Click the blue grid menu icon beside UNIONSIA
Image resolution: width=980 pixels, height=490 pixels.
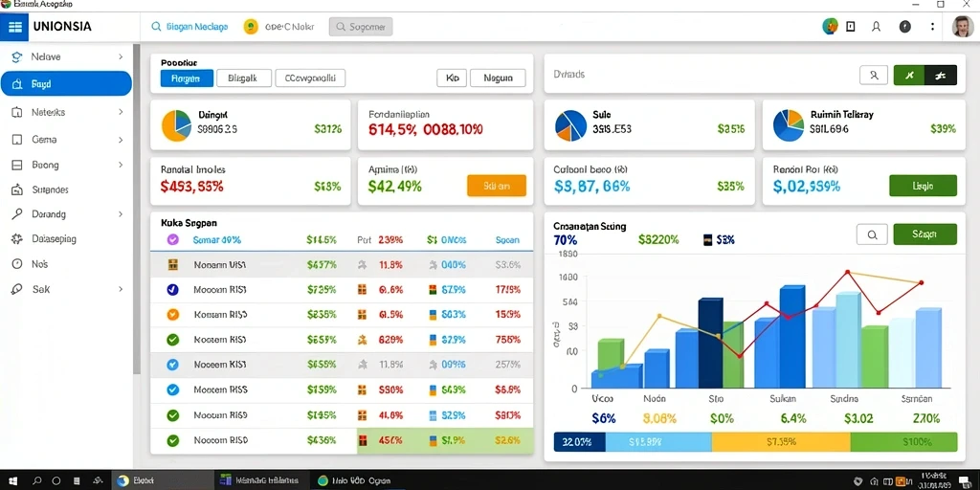pos(14,27)
